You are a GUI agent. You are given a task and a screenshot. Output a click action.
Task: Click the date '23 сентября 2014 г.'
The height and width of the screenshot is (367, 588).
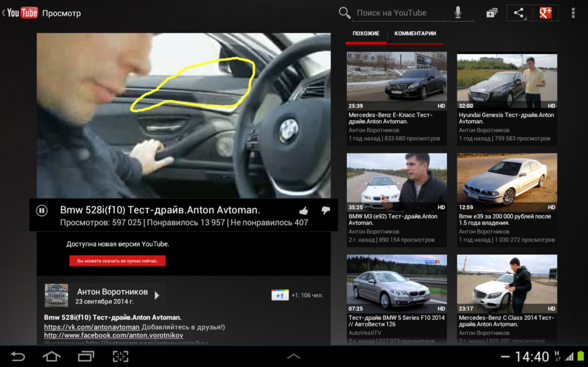pos(105,302)
